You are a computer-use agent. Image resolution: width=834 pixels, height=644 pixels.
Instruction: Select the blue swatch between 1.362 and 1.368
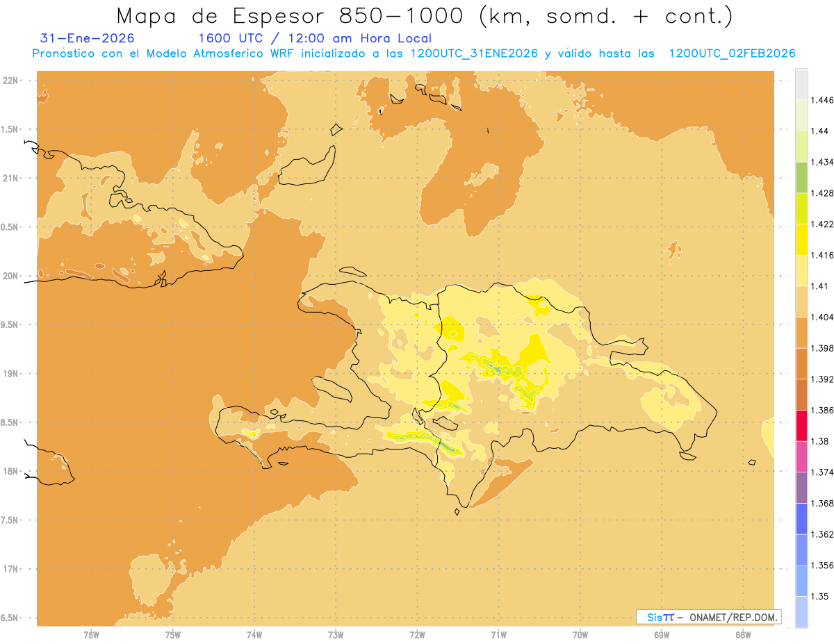[801, 519]
